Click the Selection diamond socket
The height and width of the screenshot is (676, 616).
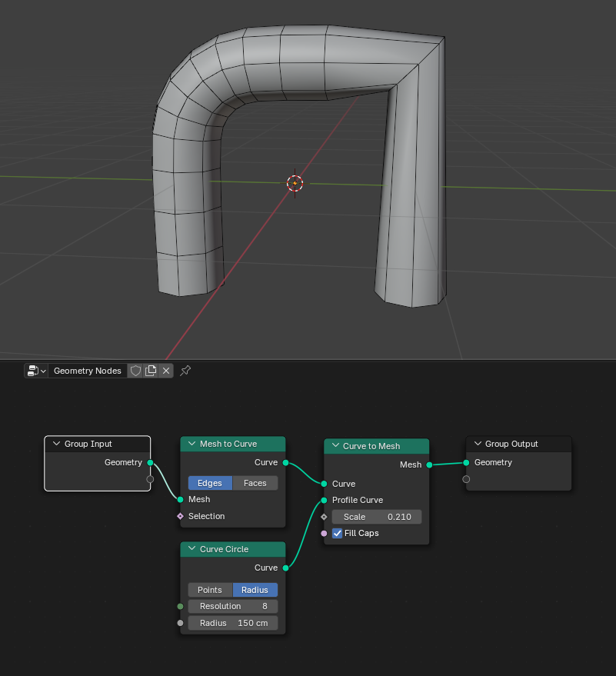coord(180,516)
